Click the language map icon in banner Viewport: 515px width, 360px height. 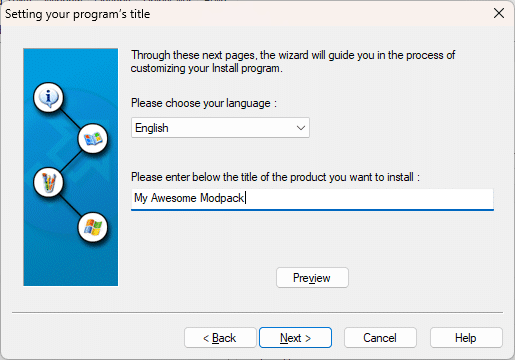[93, 139]
